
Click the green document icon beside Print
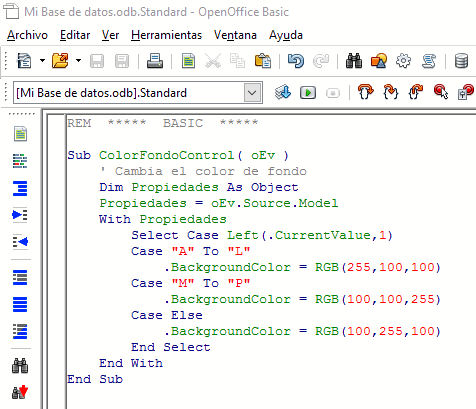point(188,61)
